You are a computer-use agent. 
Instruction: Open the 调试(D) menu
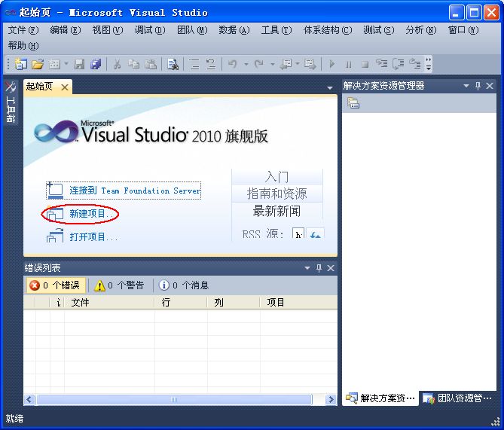150,30
